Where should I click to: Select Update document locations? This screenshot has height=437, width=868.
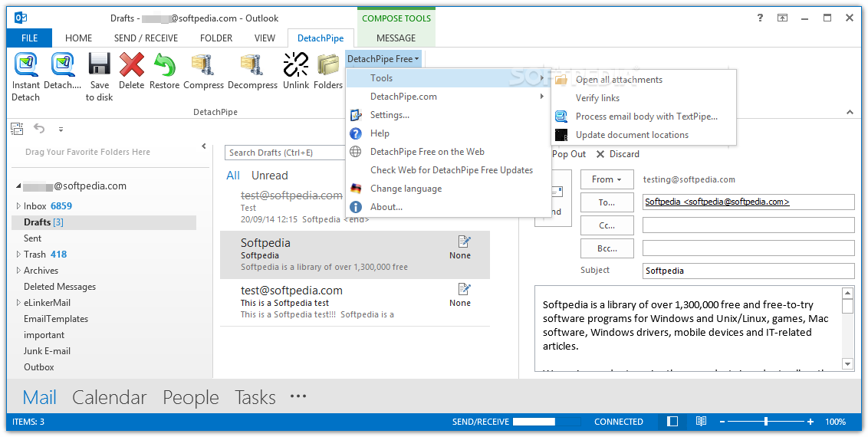tap(644, 134)
